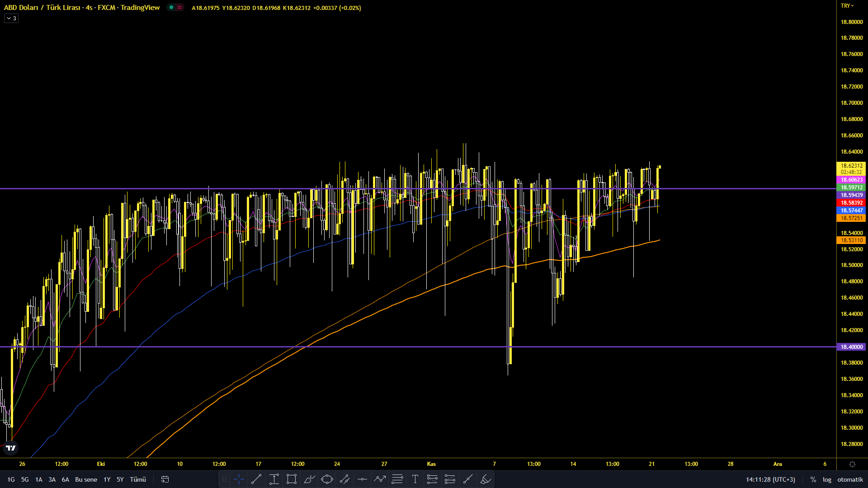Toggle log scale mode
The width and height of the screenshot is (868, 488).
pos(827,479)
